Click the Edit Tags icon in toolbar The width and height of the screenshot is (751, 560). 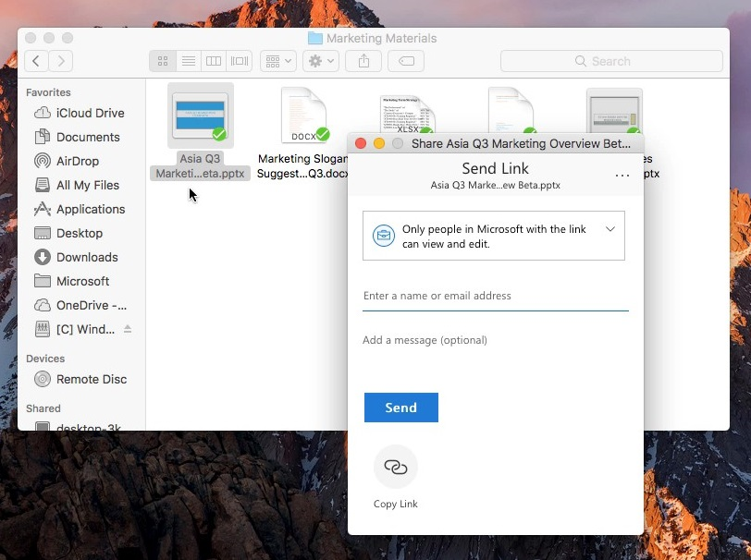click(404, 61)
